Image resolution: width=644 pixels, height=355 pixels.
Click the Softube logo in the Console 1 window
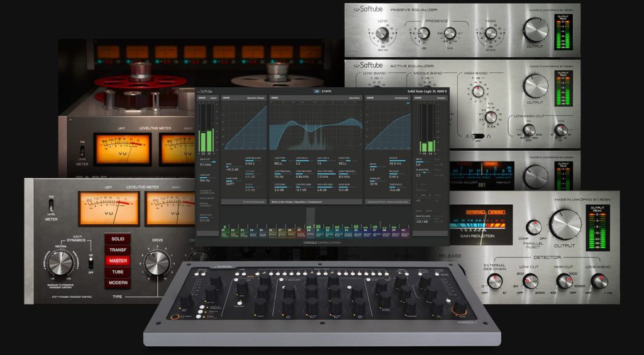tap(206, 91)
